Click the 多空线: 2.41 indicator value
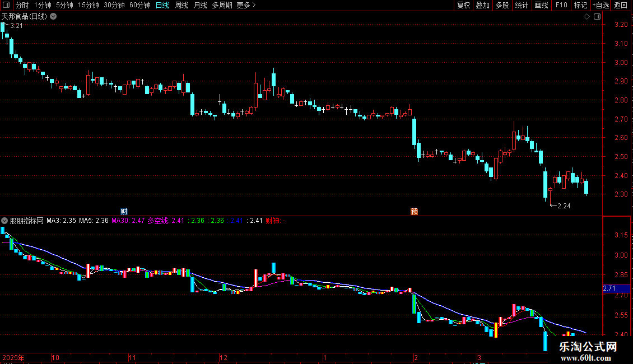Image resolution: width=633 pixels, height=364 pixels. [166, 221]
